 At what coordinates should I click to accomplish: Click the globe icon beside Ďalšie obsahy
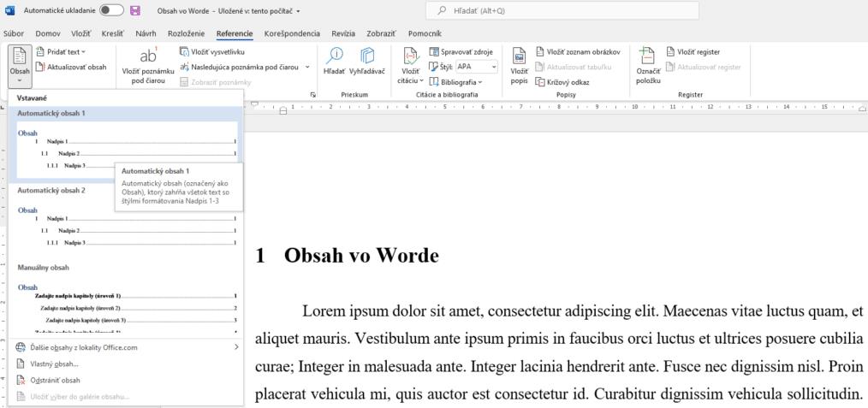pos(21,347)
